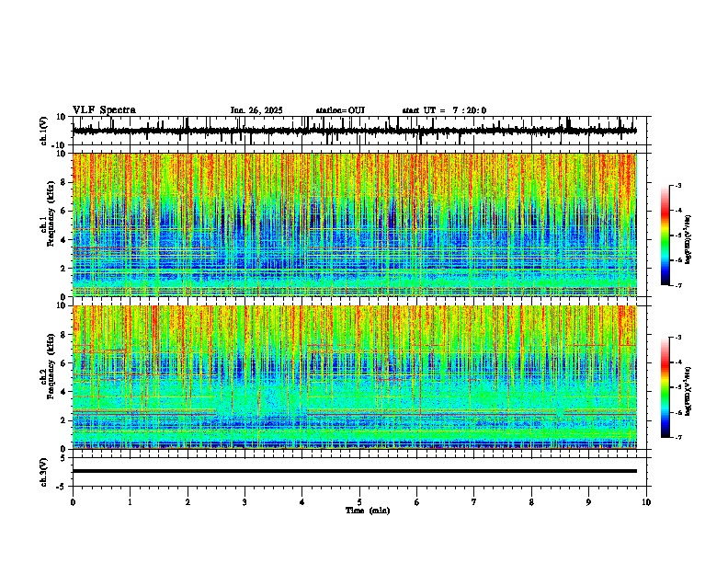Select the date label "26, 2025"
728x563 pixels.
pos(265,110)
